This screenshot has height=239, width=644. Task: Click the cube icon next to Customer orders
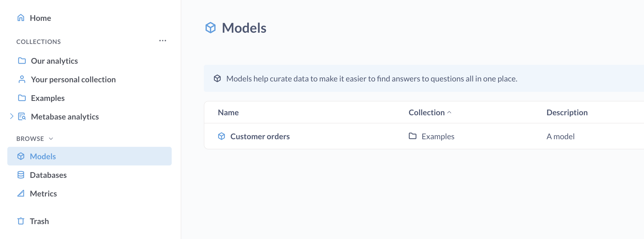tap(222, 136)
